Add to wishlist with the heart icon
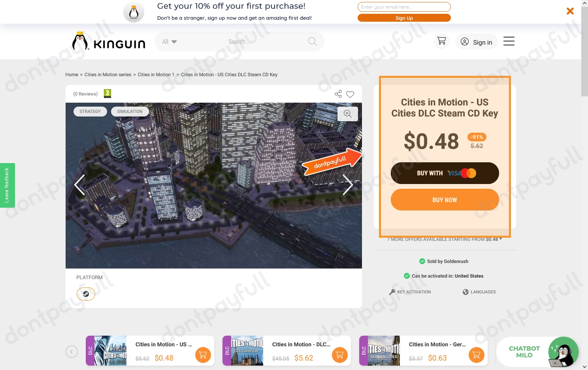Screen dimensions: 588x370 (x=350, y=94)
